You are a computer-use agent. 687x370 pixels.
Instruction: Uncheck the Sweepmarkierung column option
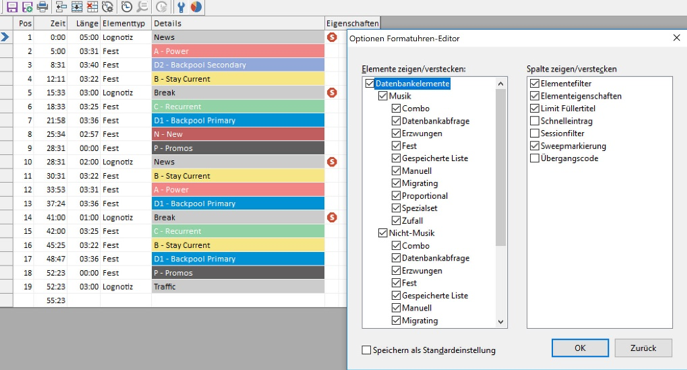[x=535, y=146]
